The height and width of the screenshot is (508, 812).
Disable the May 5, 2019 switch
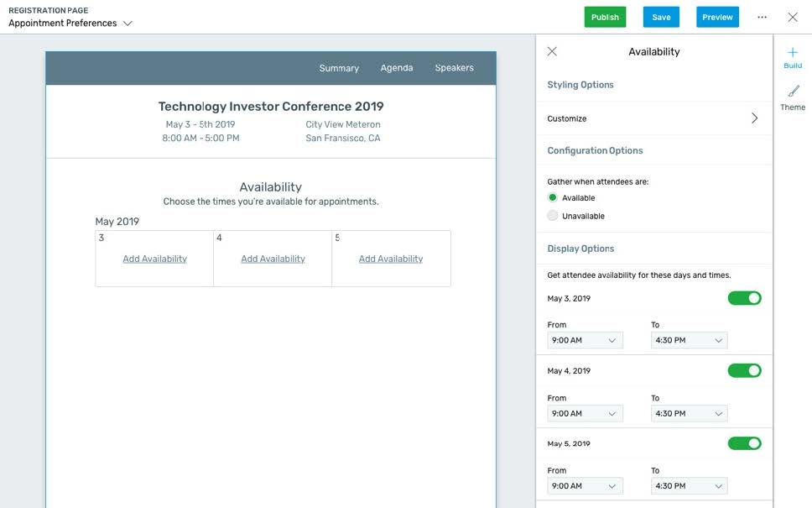tap(744, 443)
